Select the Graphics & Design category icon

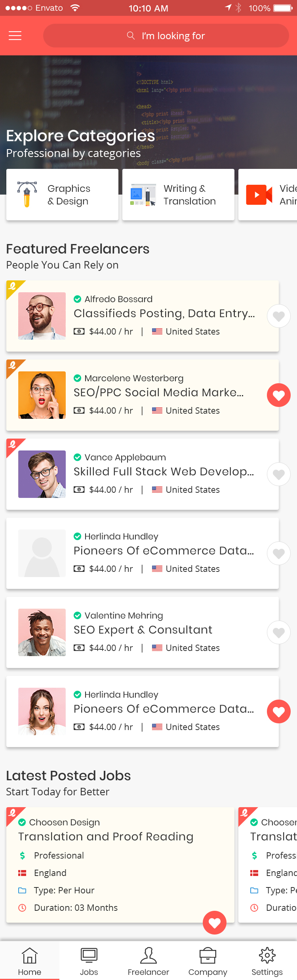(26, 194)
